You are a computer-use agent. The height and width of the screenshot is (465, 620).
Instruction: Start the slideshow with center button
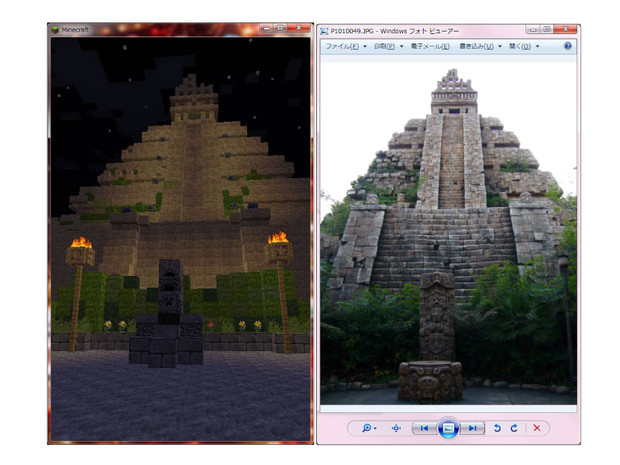448,428
